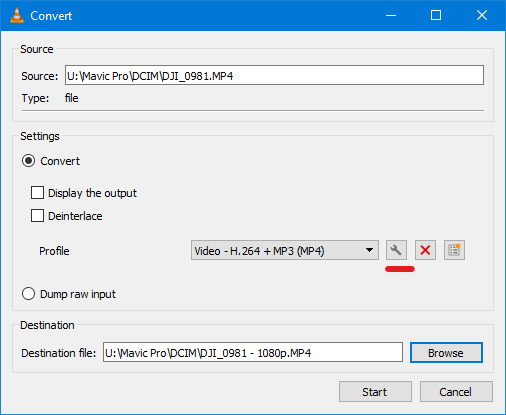This screenshot has height=415, width=506.
Task: Toggle the Deinterlace checkbox
Action: 37,216
